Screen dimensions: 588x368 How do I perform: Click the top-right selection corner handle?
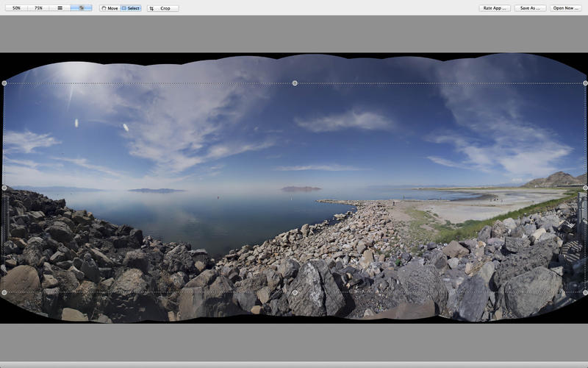[x=585, y=83]
